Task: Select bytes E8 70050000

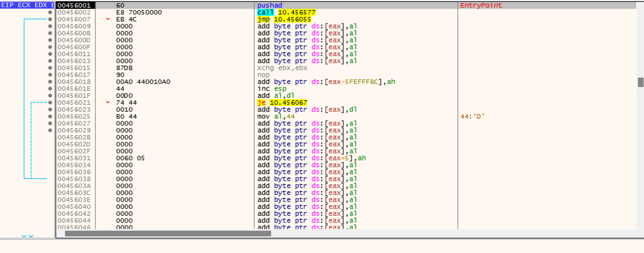Action: pyautogui.click(x=139, y=12)
